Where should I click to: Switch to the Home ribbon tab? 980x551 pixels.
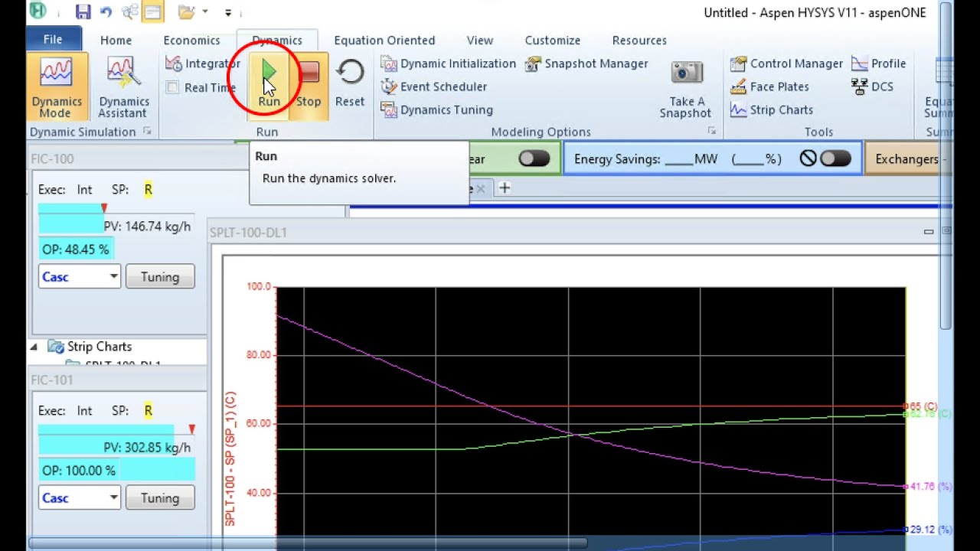[116, 41]
